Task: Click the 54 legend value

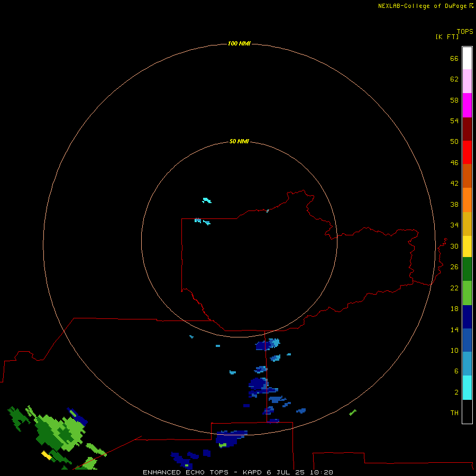Action: pos(454,121)
